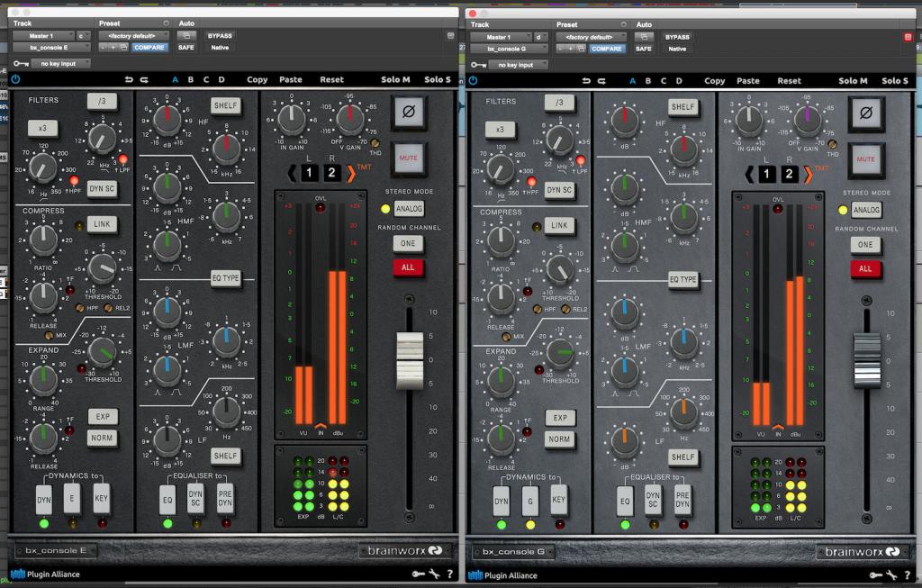Click the brainworx logo in bx_console E

(x=405, y=550)
